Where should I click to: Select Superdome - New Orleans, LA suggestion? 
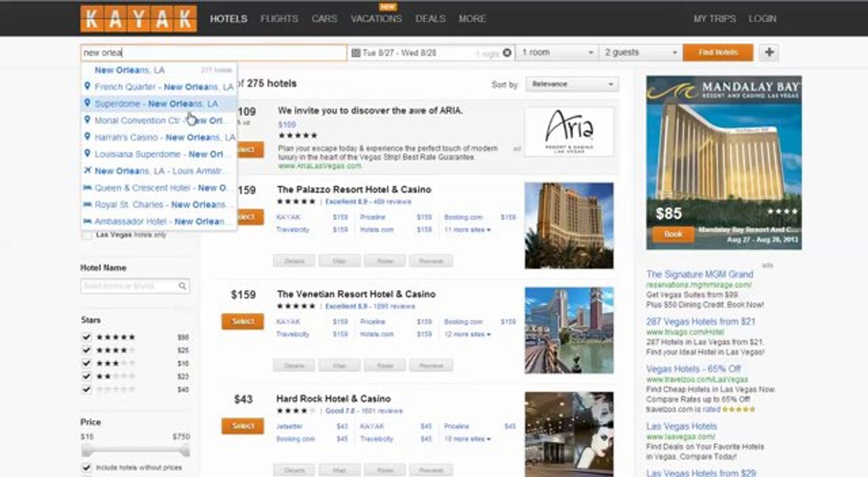[x=158, y=104]
